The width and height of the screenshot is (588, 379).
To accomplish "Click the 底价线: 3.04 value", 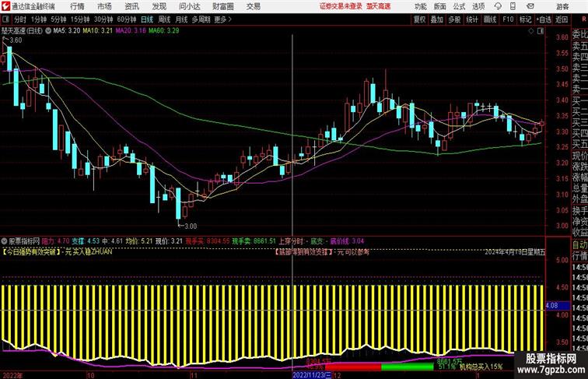I will [x=347, y=241].
